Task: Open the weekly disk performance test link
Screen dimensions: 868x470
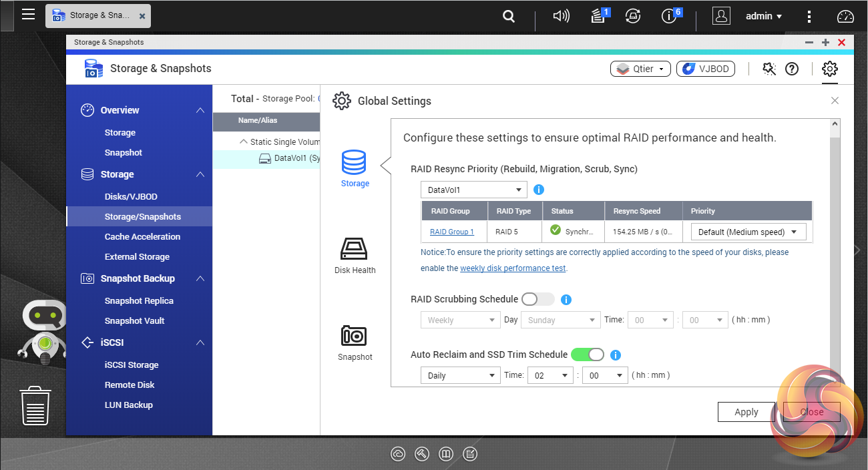Action: [513, 268]
